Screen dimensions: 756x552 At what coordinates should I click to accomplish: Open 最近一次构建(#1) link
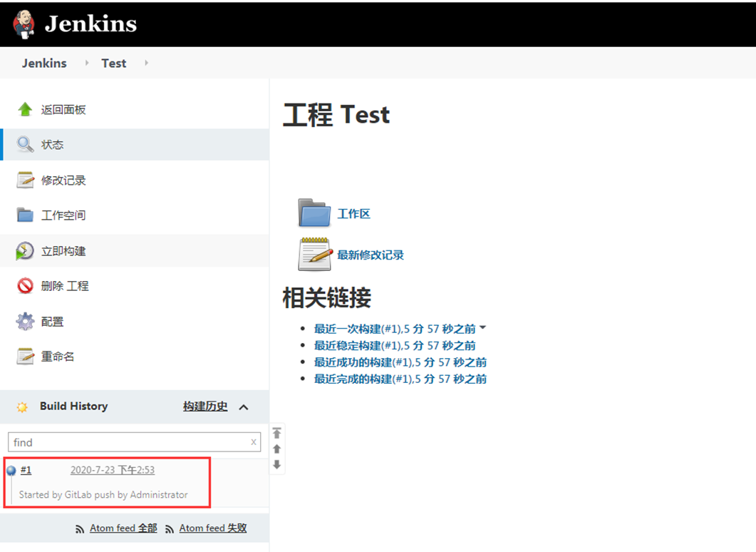click(x=395, y=329)
